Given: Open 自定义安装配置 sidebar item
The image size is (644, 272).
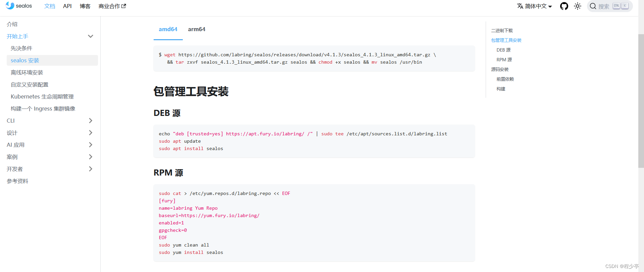Looking at the screenshot, I should 30,84.
